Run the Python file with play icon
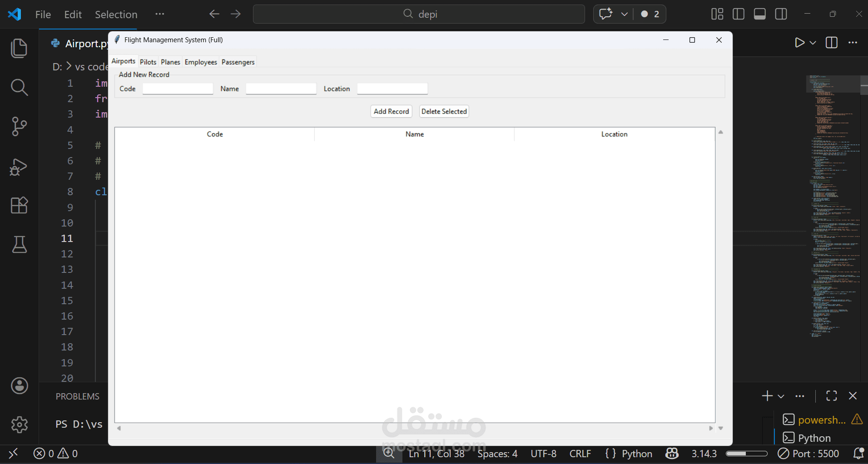This screenshot has height=464, width=868. pos(799,43)
